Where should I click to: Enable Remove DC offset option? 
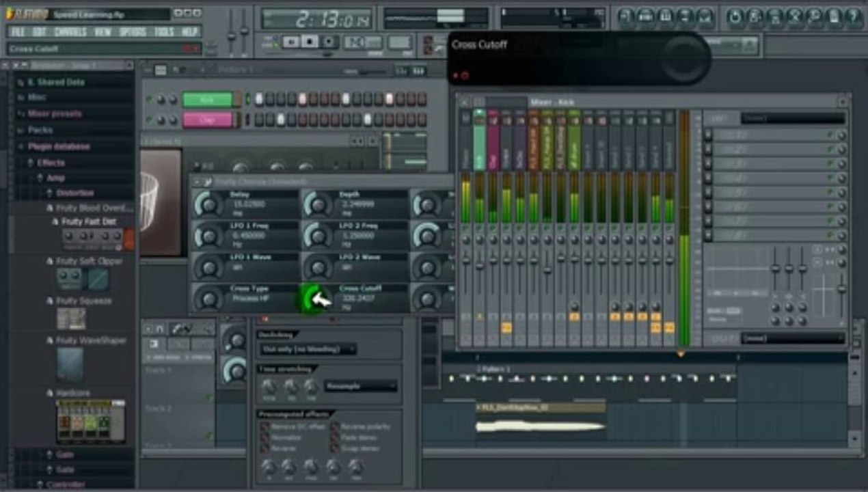tap(265, 426)
